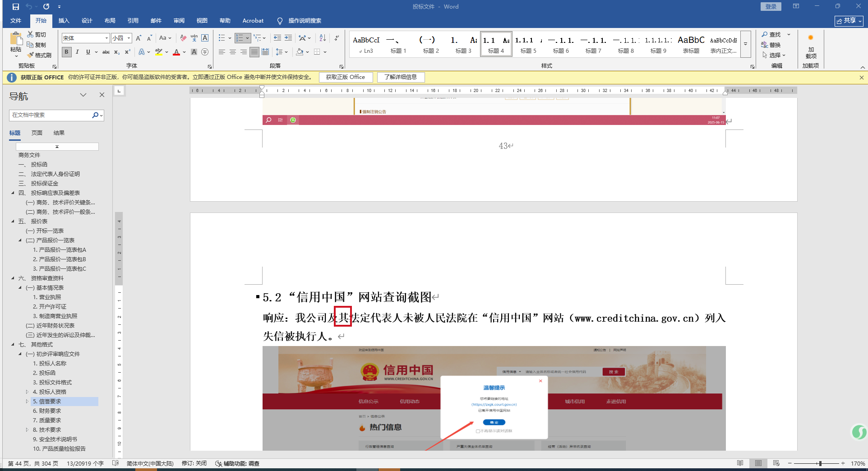Image resolution: width=868 pixels, height=471 pixels.
Task: Click the search magnifier in the navigation pane
Action: (95, 115)
